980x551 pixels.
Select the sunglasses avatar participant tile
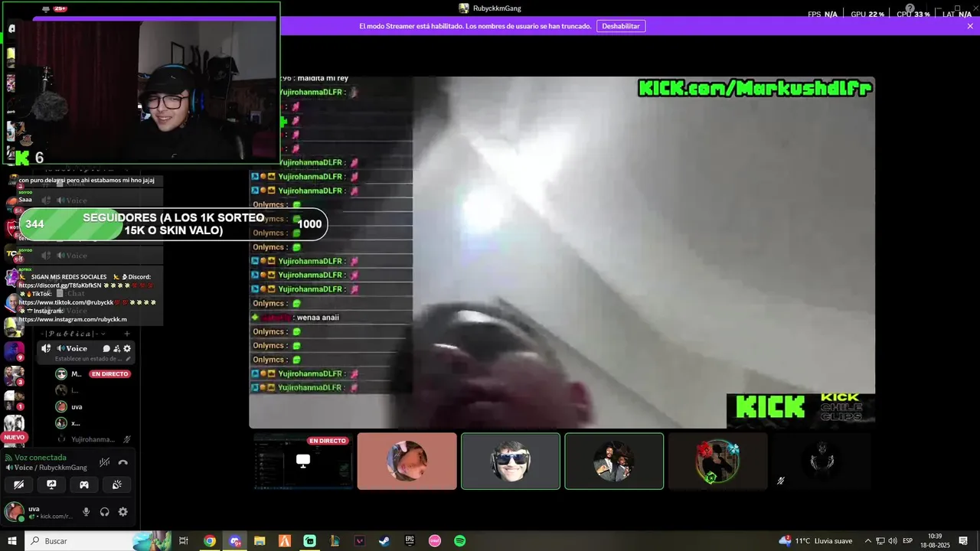click(511, 461)
